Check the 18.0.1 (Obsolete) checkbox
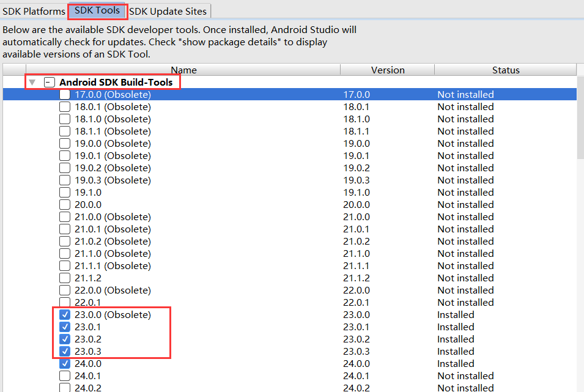The width and height of the screenshot is (584, 392). click(65, 106)
